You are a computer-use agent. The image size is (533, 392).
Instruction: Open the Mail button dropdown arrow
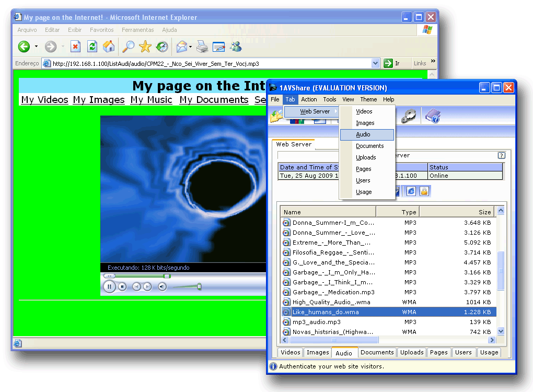tap(190, 47)
